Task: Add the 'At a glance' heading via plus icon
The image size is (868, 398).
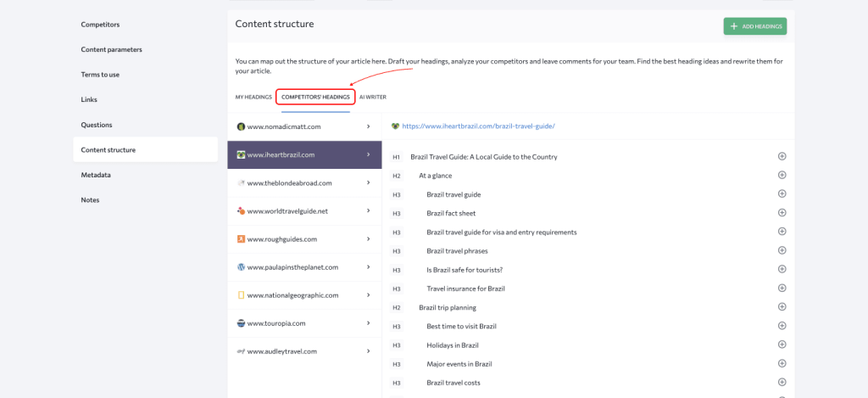Action: pos(782,175)
